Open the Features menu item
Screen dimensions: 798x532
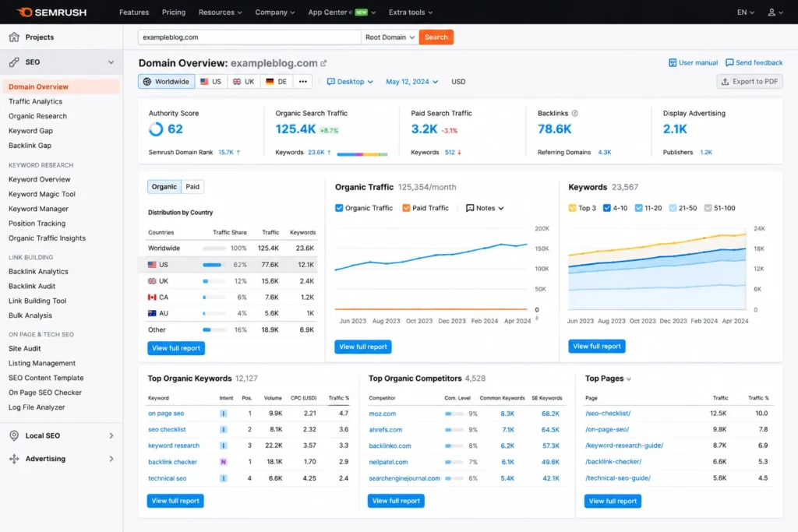pyautogui.click(x=134, y=12)
